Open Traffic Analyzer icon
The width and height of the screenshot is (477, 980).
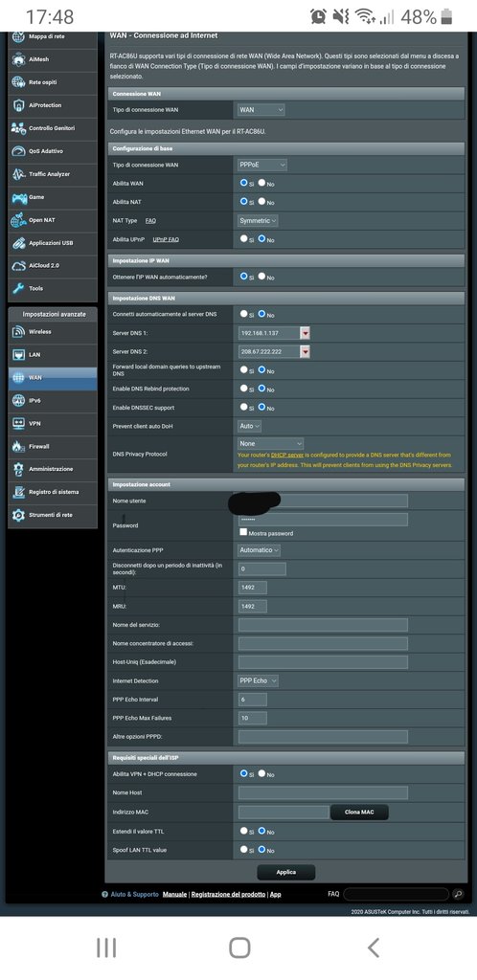click(18, 174)
